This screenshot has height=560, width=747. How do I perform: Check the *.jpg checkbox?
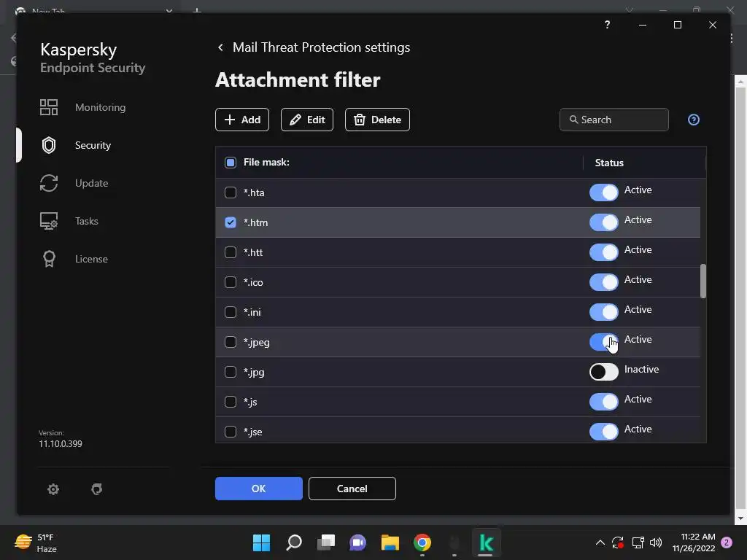pos(231,372)
